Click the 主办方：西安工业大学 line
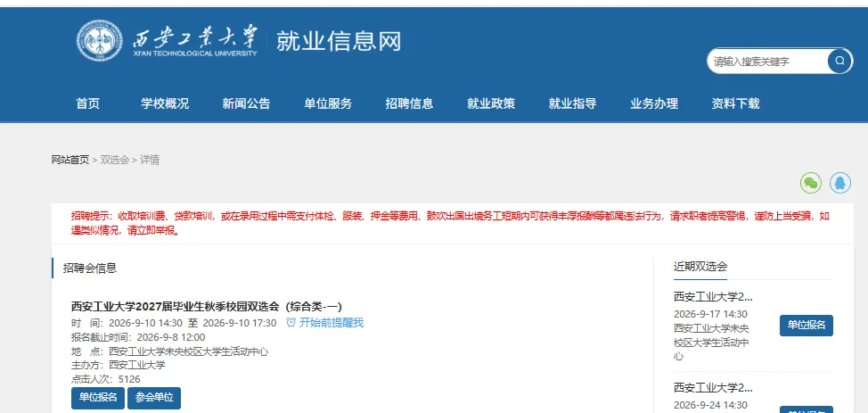The height and width of the screenshot is (413, 868). pyautogui.click(x=119, y=366)
